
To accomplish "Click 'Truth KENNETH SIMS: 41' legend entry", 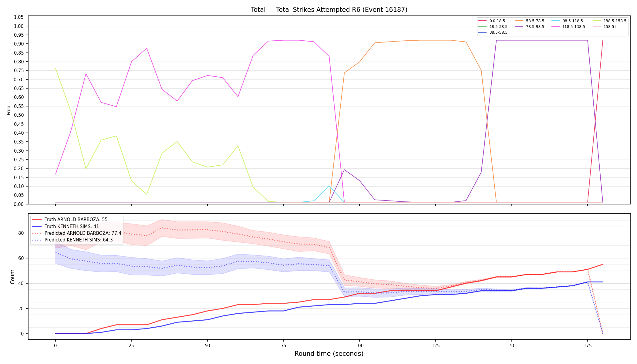I will (x=66, y=226).
